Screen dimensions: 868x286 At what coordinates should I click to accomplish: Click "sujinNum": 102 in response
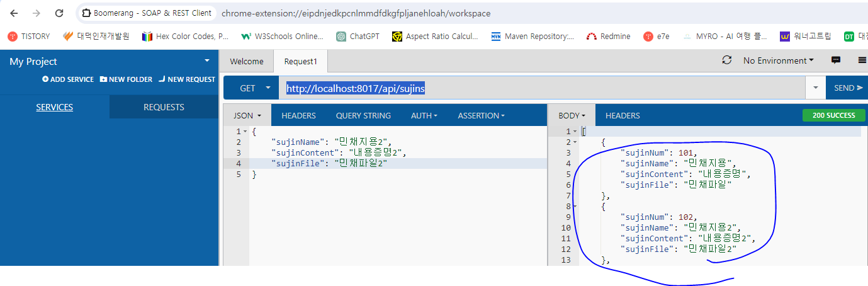(658, 217)
